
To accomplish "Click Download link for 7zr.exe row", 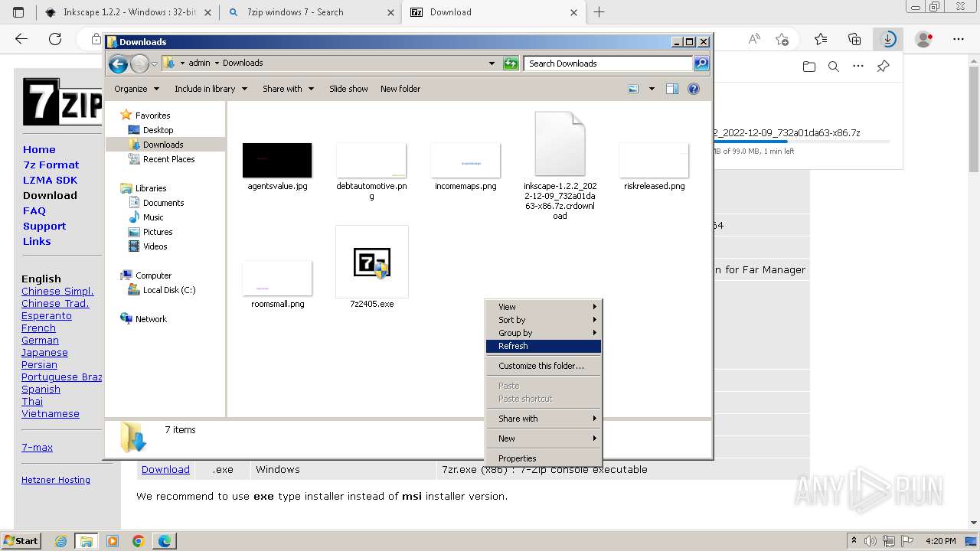I will coord(165,470).
